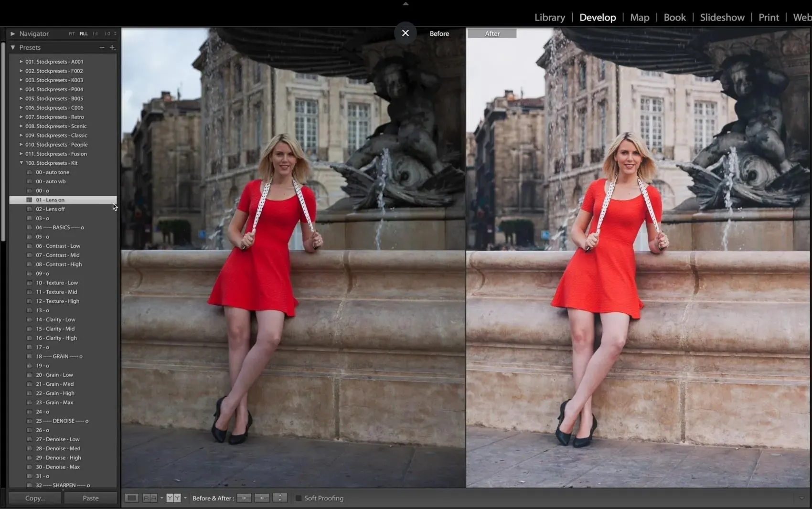Expand the Navigator panel
Viewport: 812px width, 509px height.
tap(13, 34)
